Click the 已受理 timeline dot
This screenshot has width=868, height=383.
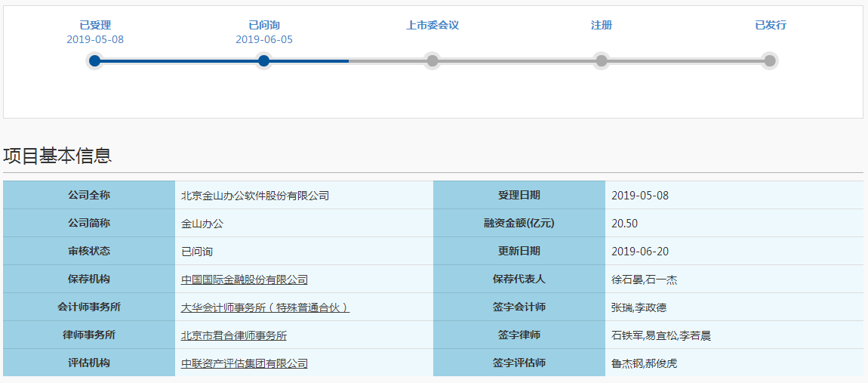pyautogui.click(x=94, y=60)
